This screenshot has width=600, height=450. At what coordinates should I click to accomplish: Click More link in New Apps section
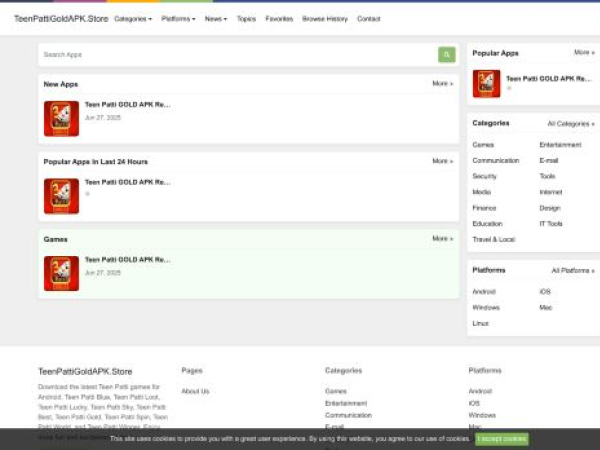coord(442,84)
